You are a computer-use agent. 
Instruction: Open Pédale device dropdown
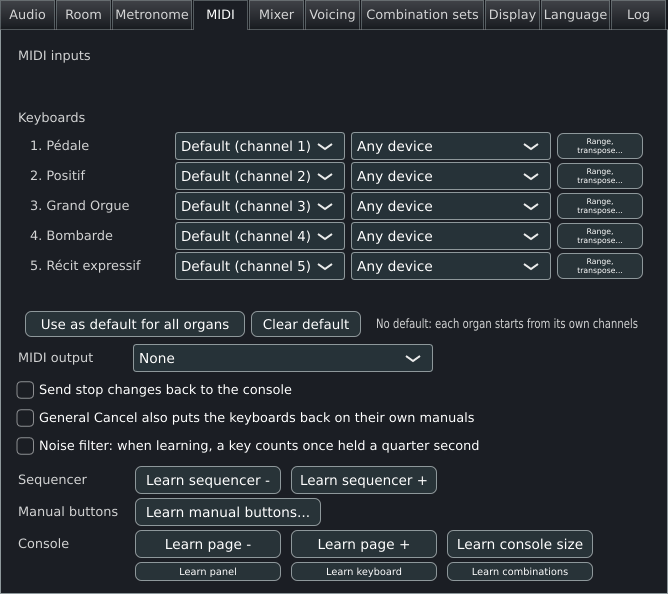451,146
